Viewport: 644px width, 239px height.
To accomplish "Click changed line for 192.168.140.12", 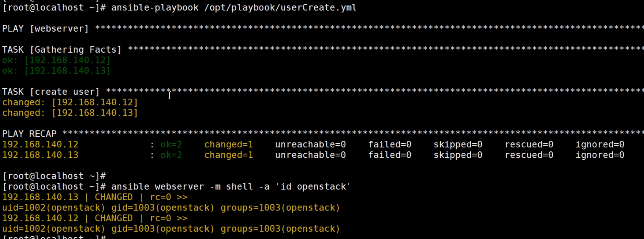I will [70, 102].
